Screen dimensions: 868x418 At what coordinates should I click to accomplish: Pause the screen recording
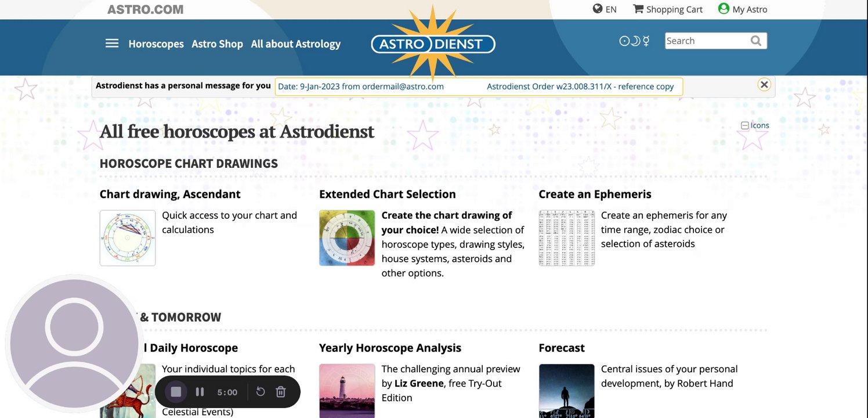pos(200,392)
